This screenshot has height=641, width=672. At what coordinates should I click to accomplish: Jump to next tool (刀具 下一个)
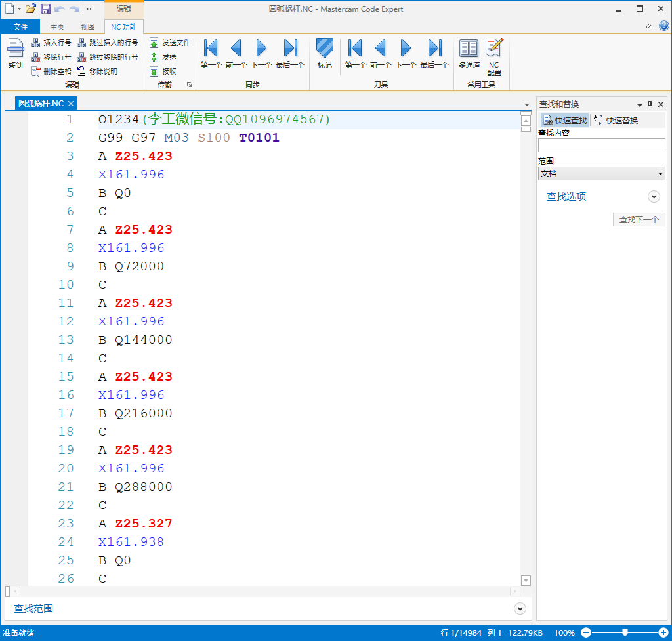click(x=406, y=54)
